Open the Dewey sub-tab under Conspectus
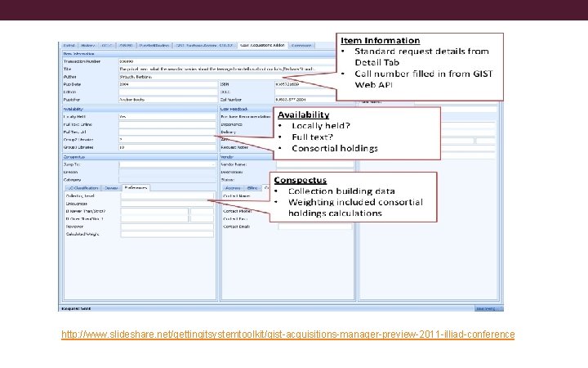The image size is (588, 368). [x=111, y=188]
